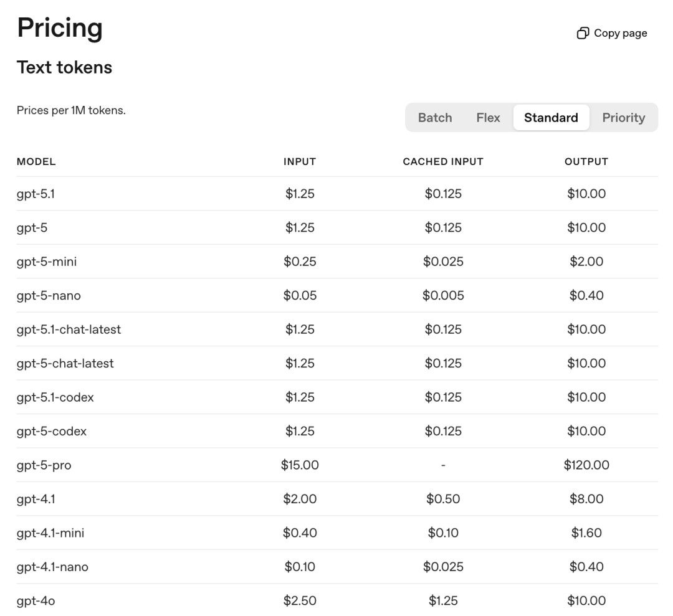The image size is (673, 616).
Task: Click gpt-4.1's $0.50 cached input price
Action: (x=443, y=499)
